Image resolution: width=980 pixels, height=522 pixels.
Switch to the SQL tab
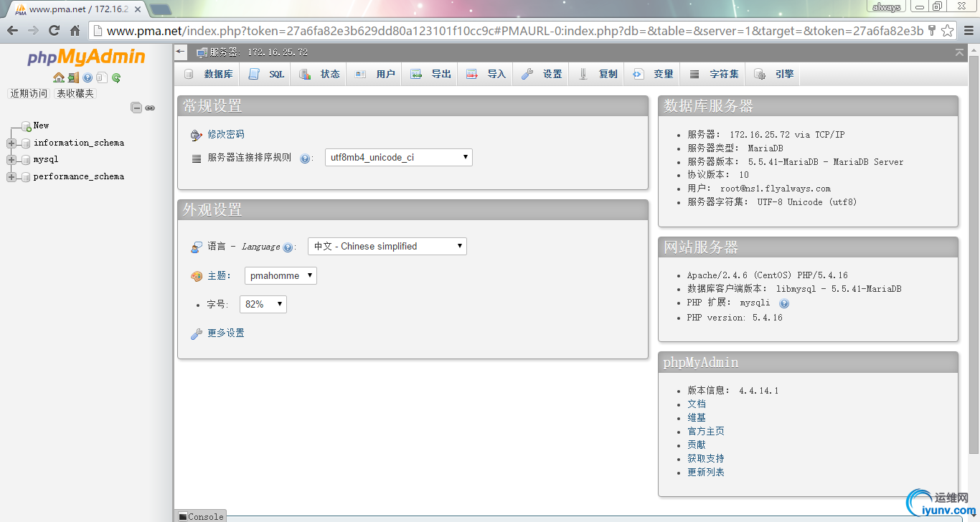click(265, 74)
